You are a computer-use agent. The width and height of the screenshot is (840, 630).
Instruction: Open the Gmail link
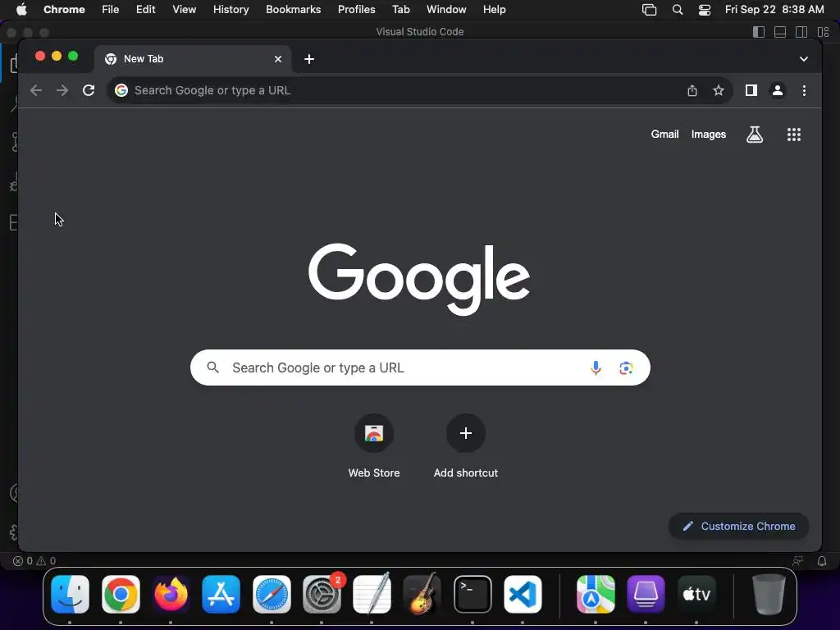(664, 135)
